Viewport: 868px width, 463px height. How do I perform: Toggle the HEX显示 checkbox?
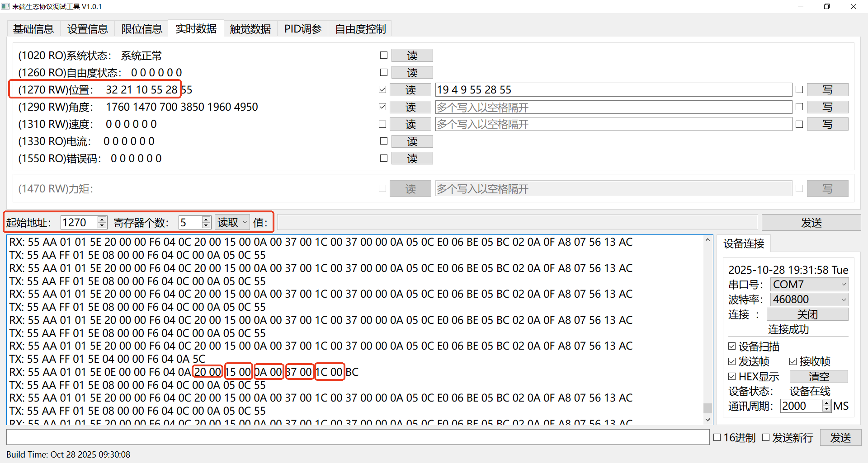tap(732, 376)
